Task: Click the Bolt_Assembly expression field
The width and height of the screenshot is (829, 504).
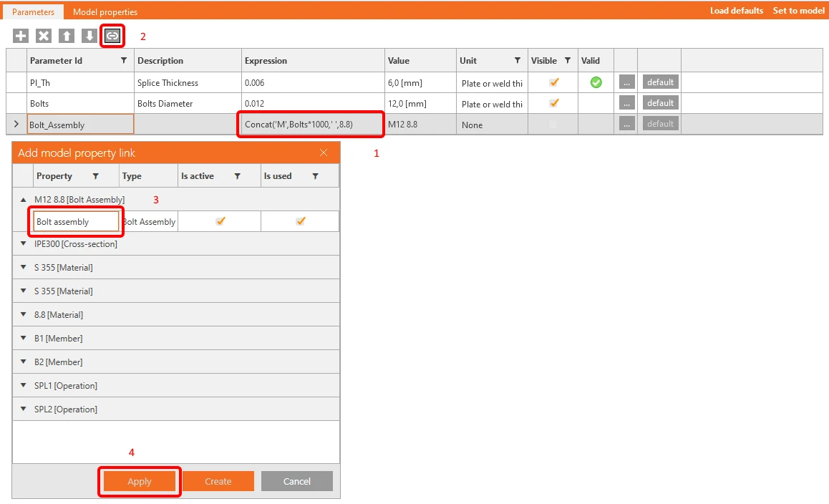Action: pyautogui.click(x=311, y=125)
